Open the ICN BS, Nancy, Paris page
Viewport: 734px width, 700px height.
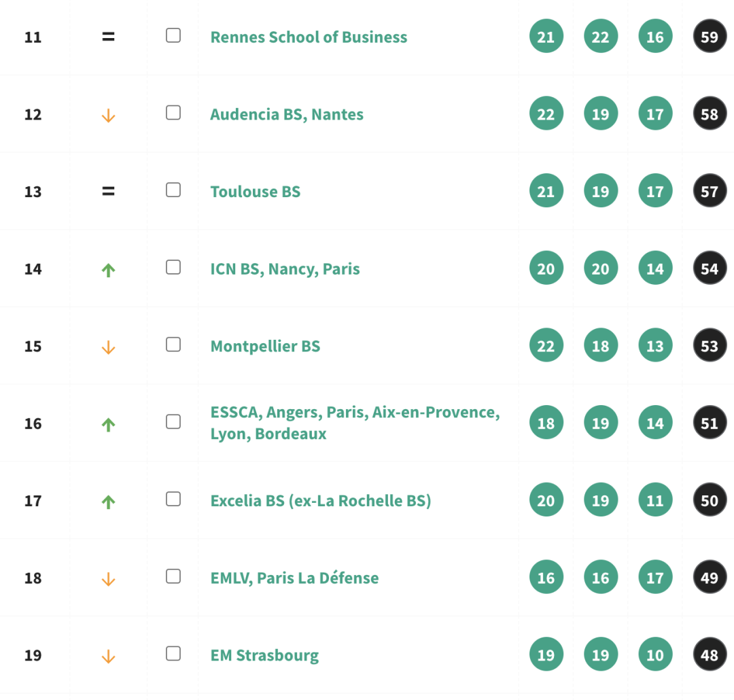tap(285, 269)
